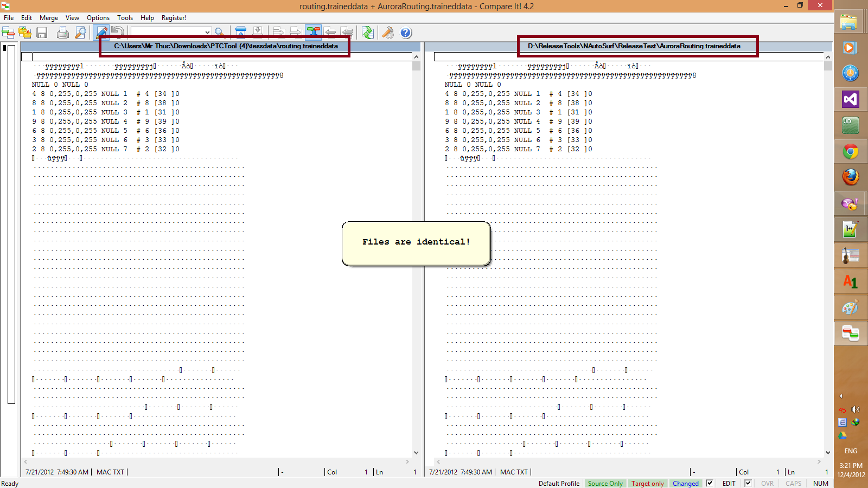Image resolution: width=868 pixels, height=488 pixels.
Task: Click the difference overview strip on left edge
Action: click(11, 224)
